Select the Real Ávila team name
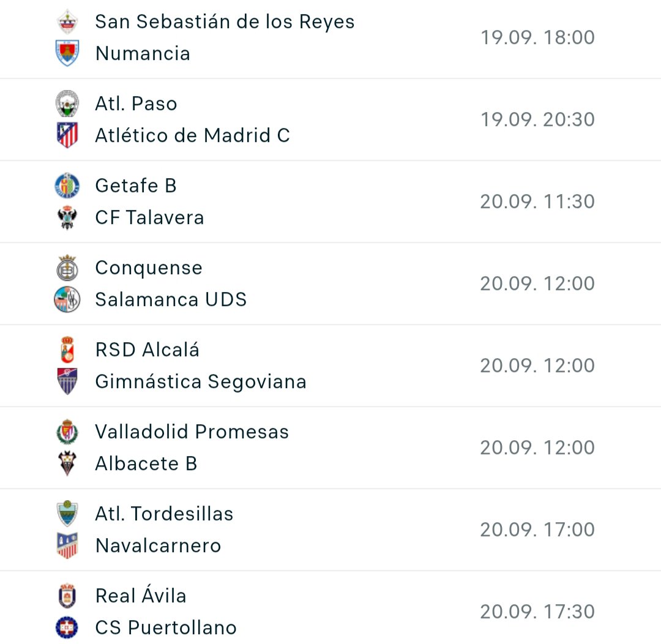 point(141,595)
